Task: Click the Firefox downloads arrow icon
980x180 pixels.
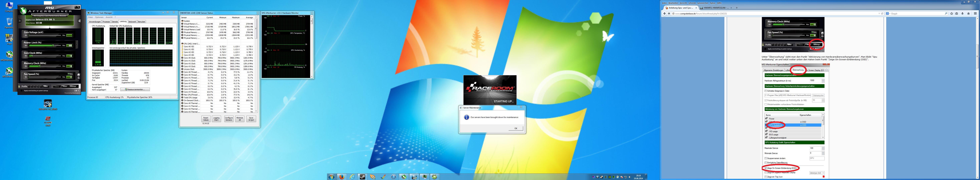Action: (962, 14)
